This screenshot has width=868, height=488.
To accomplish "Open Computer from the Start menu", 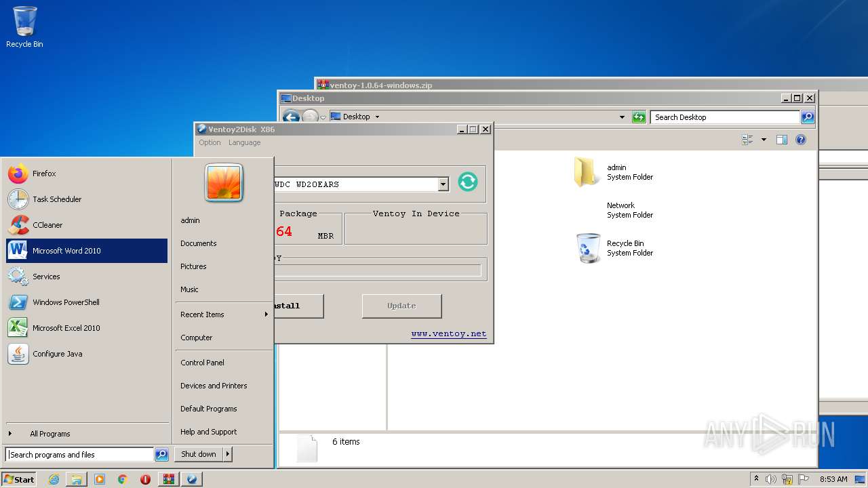I will coord(224,338).
